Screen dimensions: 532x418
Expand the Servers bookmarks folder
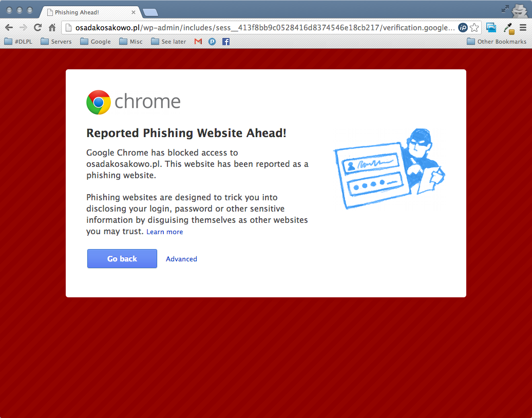pos(56,42)
